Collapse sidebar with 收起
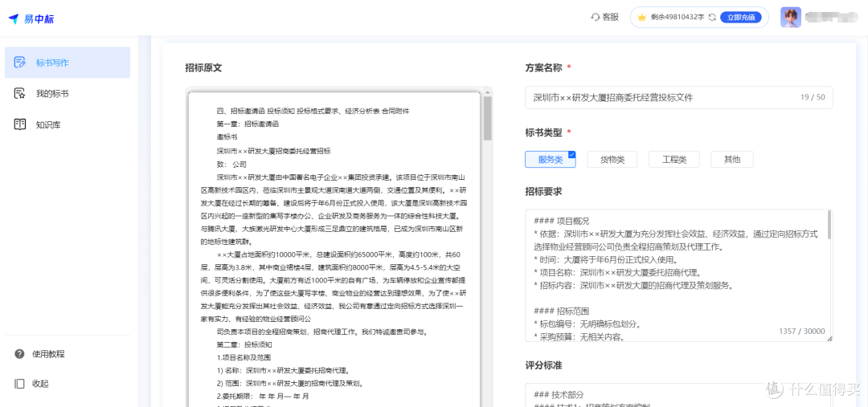 (x=40, y=383)
